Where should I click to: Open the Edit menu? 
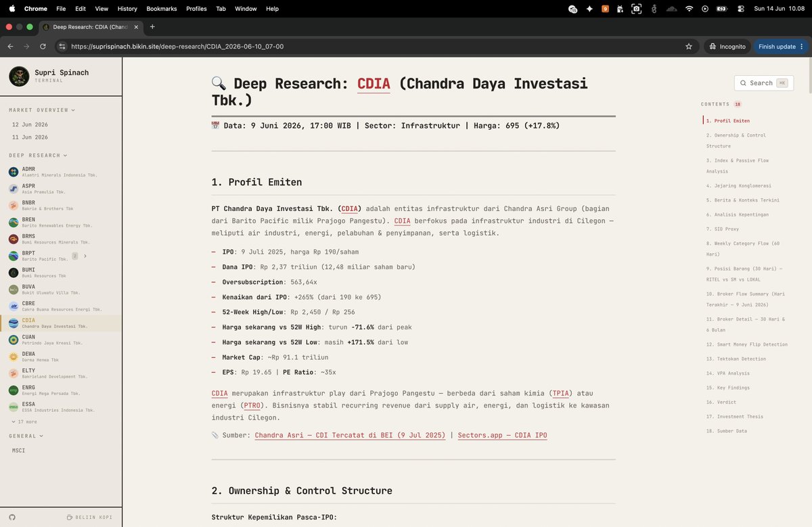tap(81, 9)
